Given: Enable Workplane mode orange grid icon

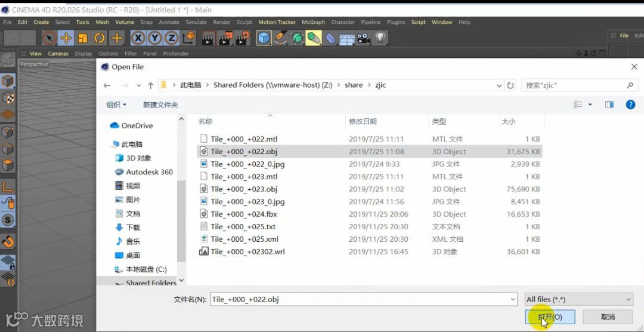Looking at the screenshot, I should (8, 115).
